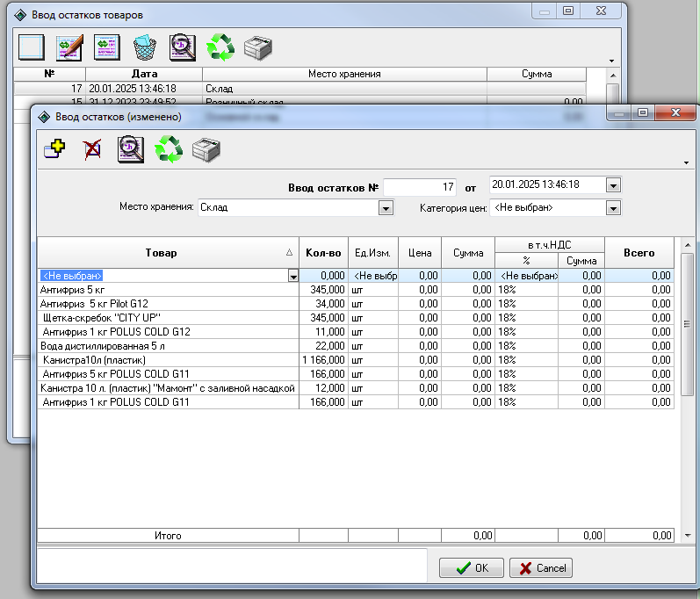Click the comment text field beside OK
This screenshot has width=700, height=599.
tap(232, 565)
